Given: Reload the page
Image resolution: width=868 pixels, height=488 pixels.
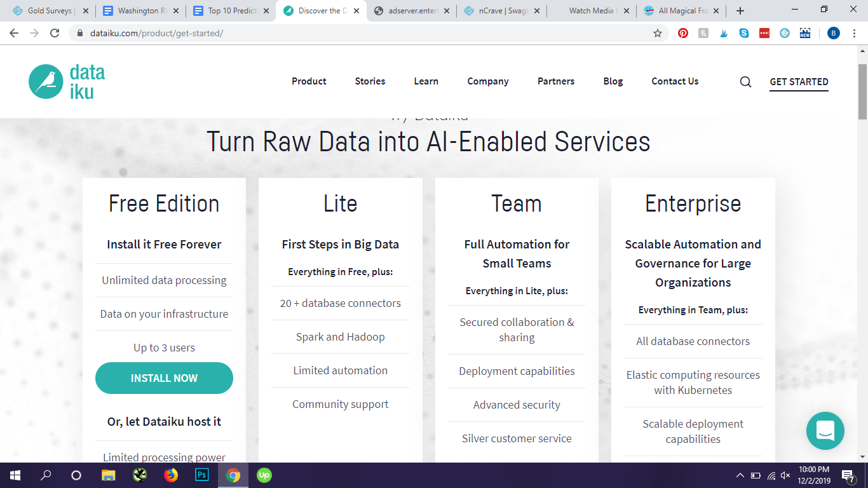Looking at the screenshot, I should (x=55, y=33).
